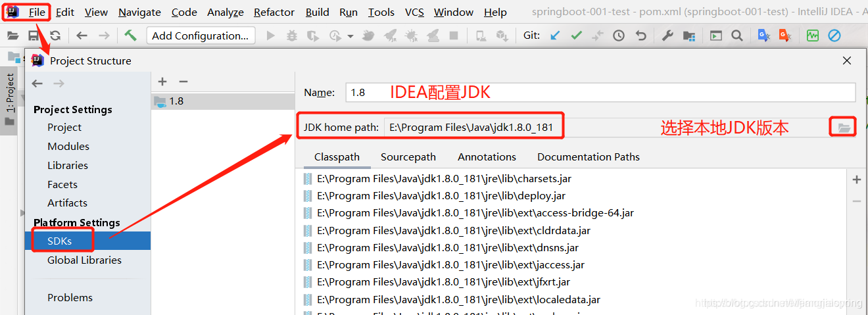Open the Refactor menu
Image resolution: width=868 pixels, height=315 pixels.
point(274,12)
